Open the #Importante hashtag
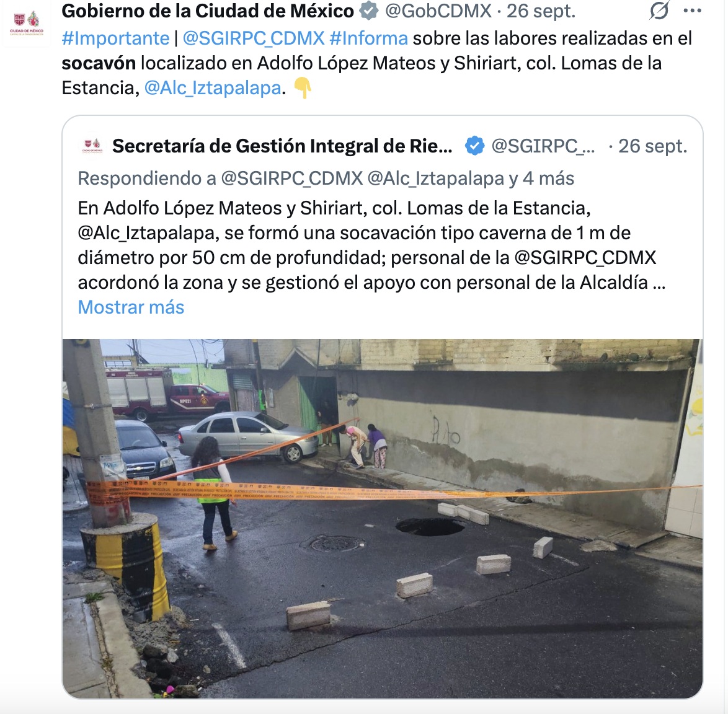The image size is (728, 714). (115, 38)
